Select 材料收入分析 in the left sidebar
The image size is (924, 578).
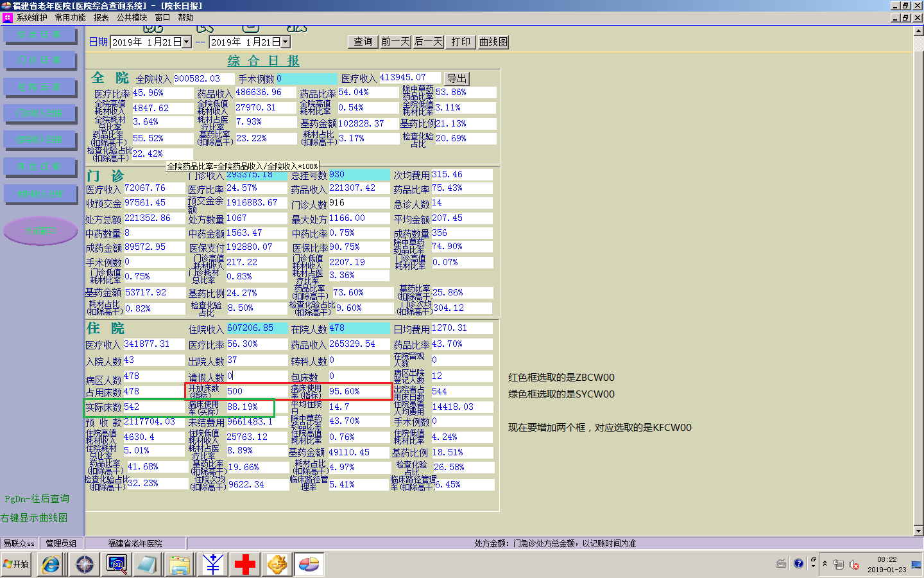click(40, 193)
